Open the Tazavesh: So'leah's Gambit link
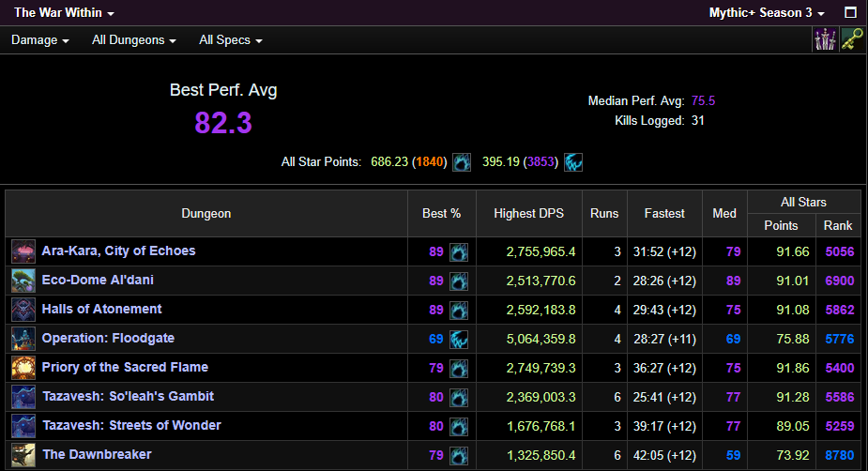The width and height of the screenshot is (868, 471). coord(128,397)
